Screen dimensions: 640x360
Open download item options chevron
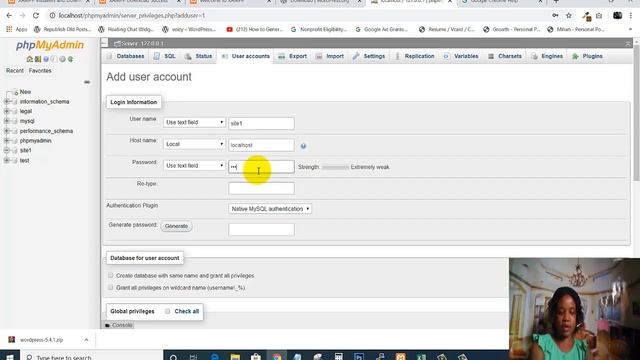86,340
